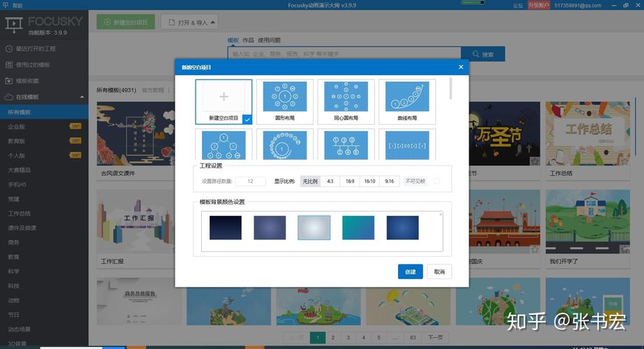Viewport: 644px width, 349px height.
Task: Switch to the 作品 search tab
Action: click(x=248, y=40)
